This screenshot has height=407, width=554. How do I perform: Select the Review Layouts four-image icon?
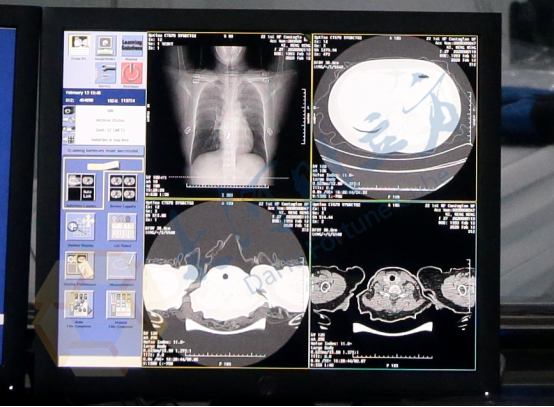(x=123, y=188)
